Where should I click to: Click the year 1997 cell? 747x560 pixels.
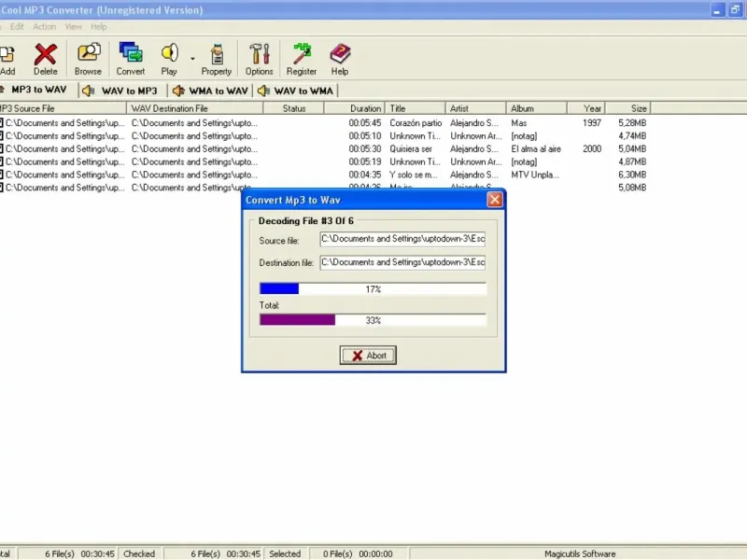pos(592,123)
